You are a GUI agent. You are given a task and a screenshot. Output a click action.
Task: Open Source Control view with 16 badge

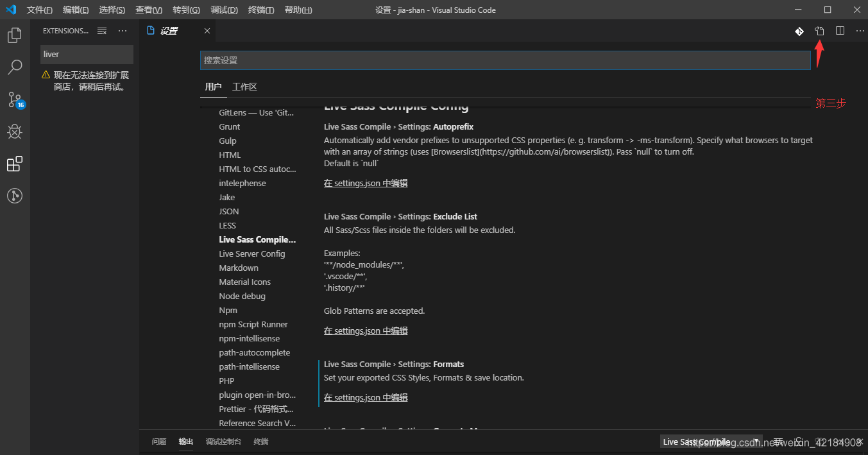pos(15,99)
